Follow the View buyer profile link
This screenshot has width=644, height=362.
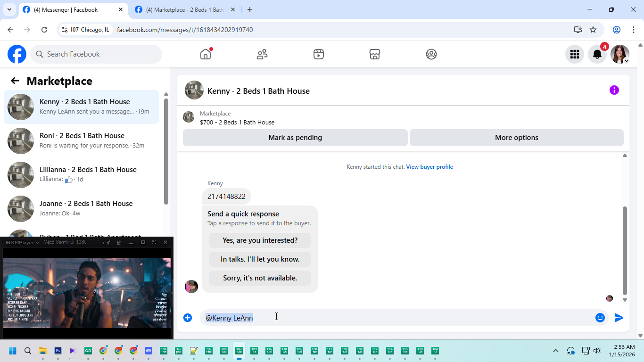429,167
